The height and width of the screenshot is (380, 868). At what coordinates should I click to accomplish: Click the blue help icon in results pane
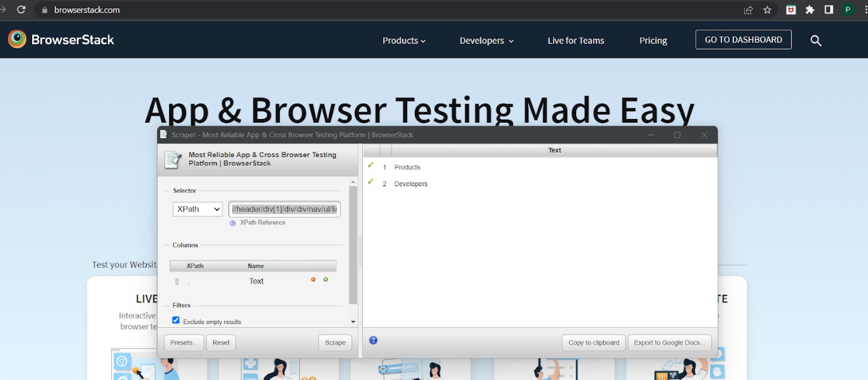373,340
